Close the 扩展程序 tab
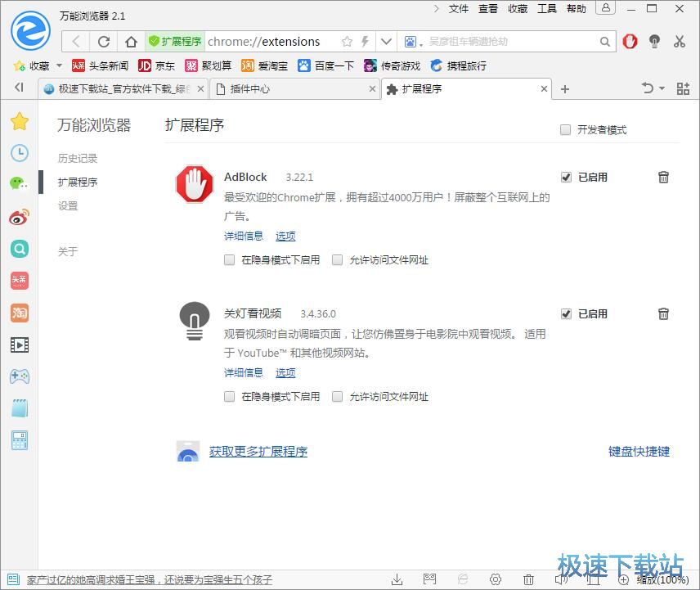 point(544,89)
